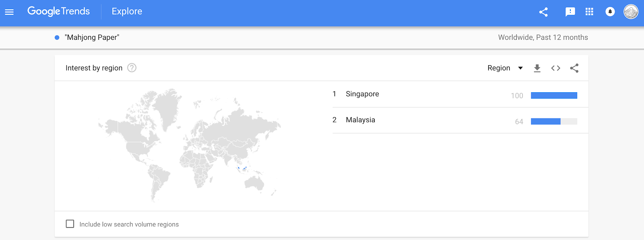Open the Google Trends home logo

click(x=59, y=11)
